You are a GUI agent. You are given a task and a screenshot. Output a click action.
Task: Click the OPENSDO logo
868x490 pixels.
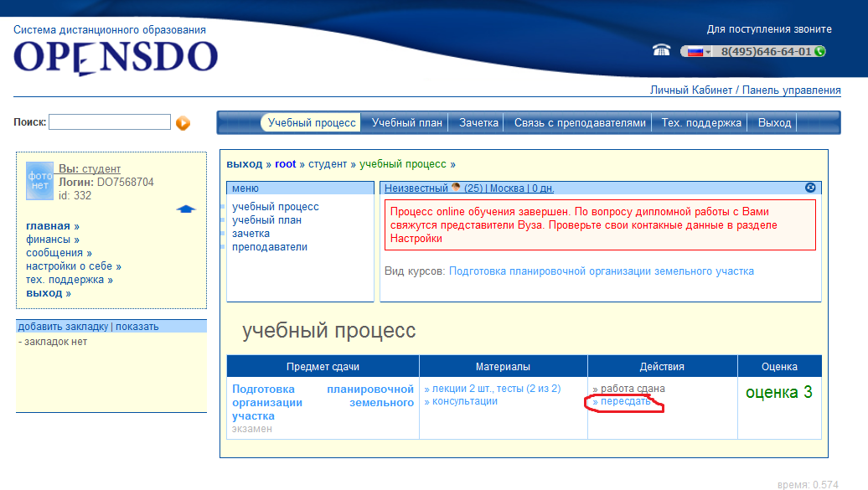[x=115, y=57]
